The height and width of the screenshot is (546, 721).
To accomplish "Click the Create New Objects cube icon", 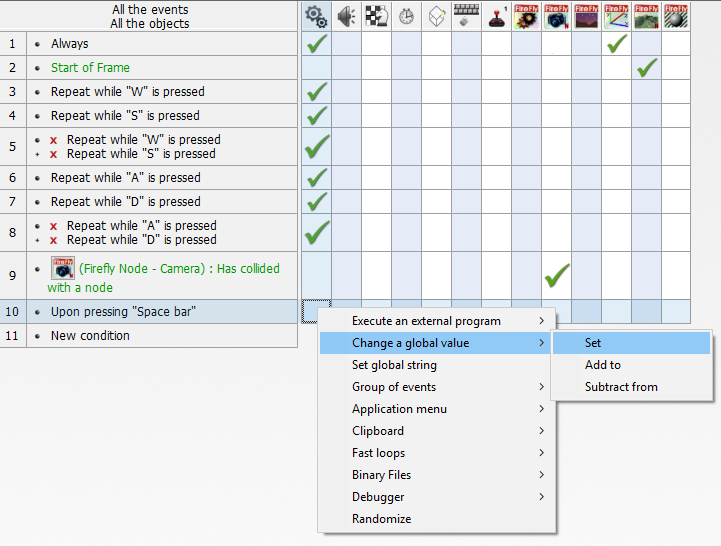I will (x=437, y=16).
